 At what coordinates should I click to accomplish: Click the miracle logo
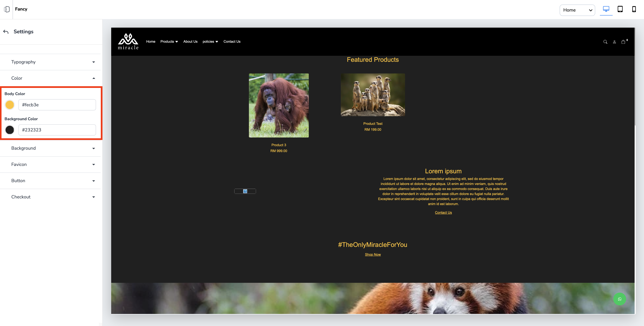tap(128, 41)
